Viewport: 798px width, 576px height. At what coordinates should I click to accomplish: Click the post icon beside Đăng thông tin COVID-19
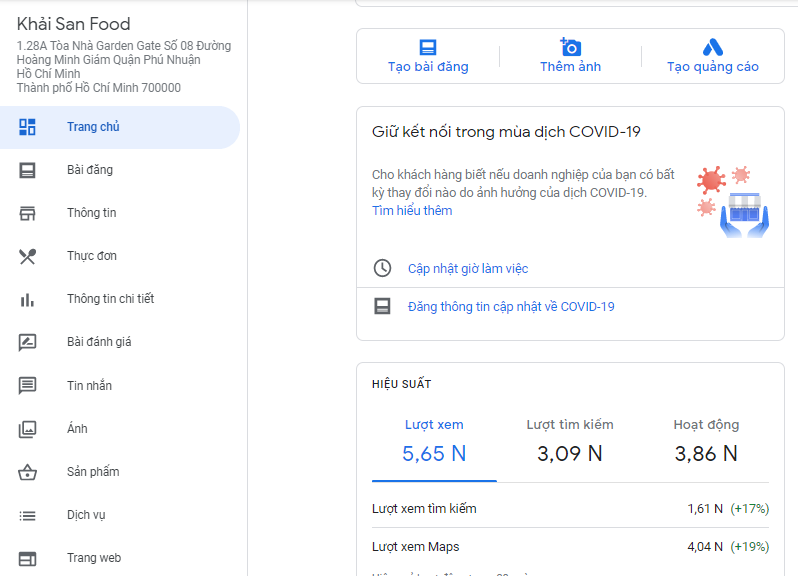(x=382, y=306)
